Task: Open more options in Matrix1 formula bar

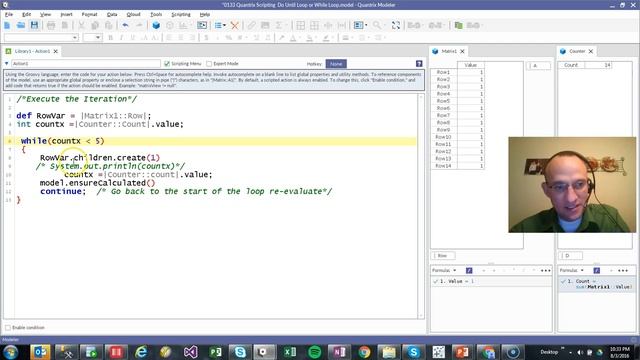Action: point(545,271)
